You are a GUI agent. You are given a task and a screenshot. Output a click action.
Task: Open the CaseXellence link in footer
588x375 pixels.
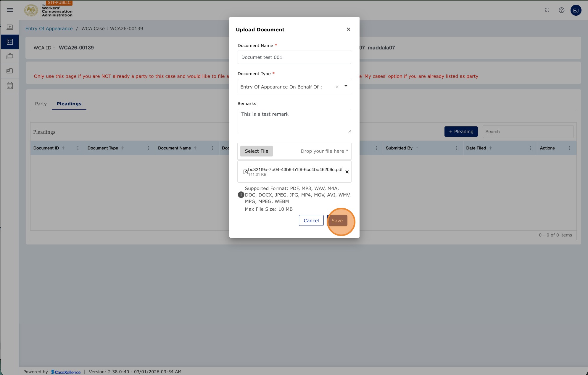pyautogui.click(x=66, y=372)
